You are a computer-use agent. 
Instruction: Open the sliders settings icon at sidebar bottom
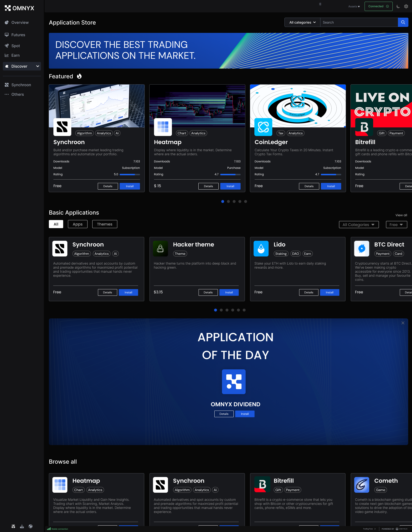point(13,526)
